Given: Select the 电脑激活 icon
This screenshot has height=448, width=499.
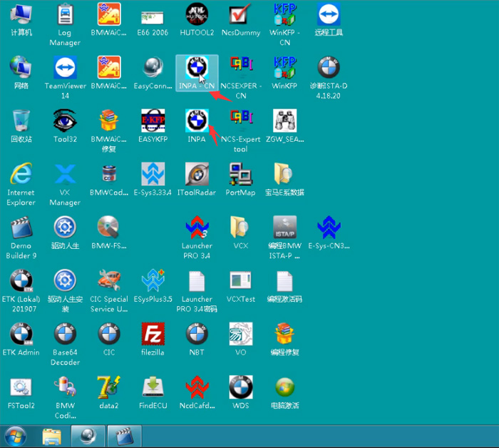Looking at the screenshot, I should pos(285,392).
